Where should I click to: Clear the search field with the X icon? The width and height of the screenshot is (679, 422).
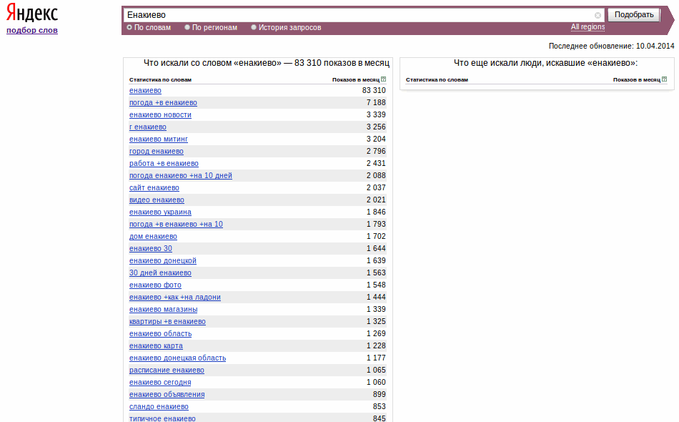click(x=598, y=15)
